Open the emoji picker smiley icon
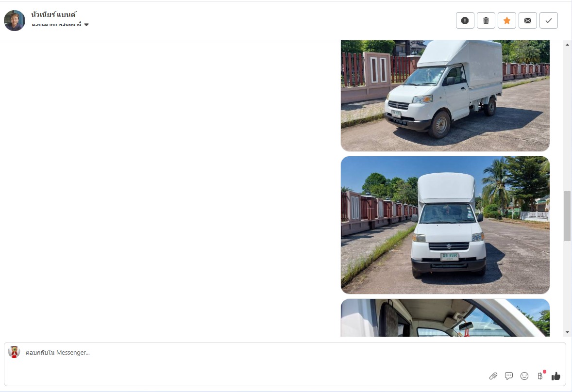Viewport: 572px width, 392px height. point(524,376)
